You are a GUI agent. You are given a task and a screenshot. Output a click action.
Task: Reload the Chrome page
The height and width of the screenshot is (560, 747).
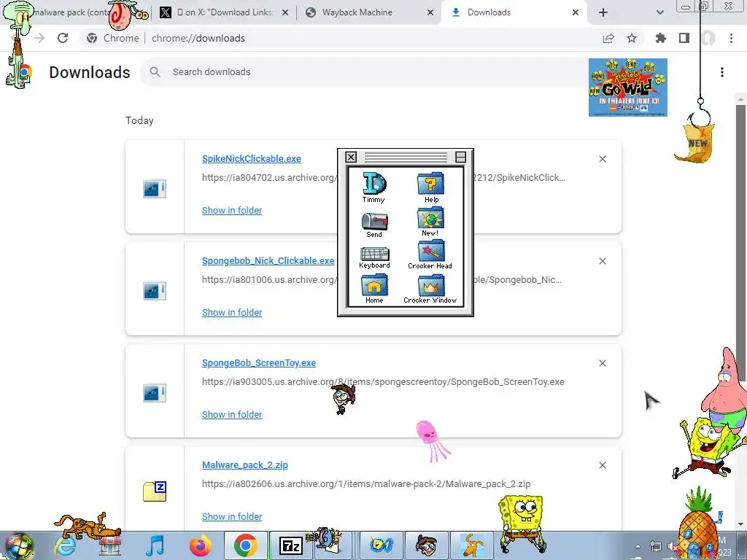point(63,38)
